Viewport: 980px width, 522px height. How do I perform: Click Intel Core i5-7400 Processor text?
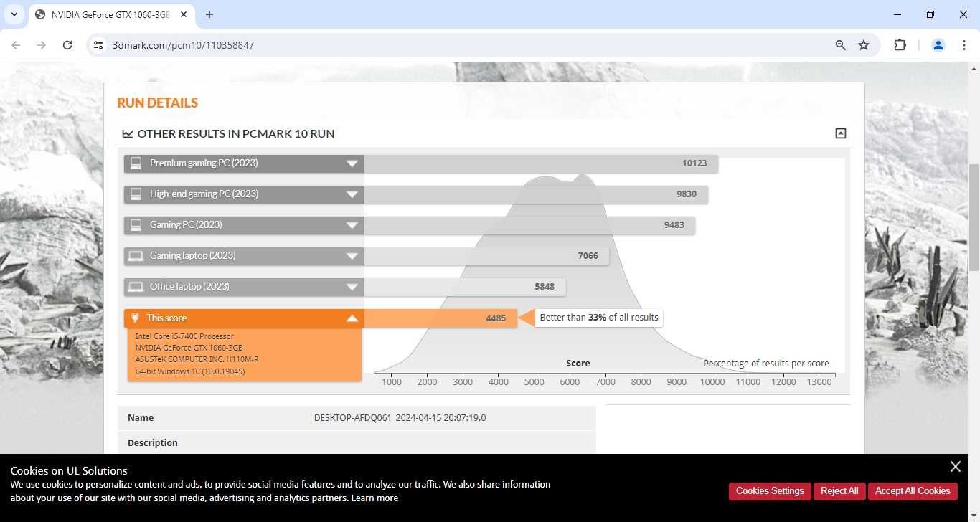pyautogui.click(x=184, y=336)
